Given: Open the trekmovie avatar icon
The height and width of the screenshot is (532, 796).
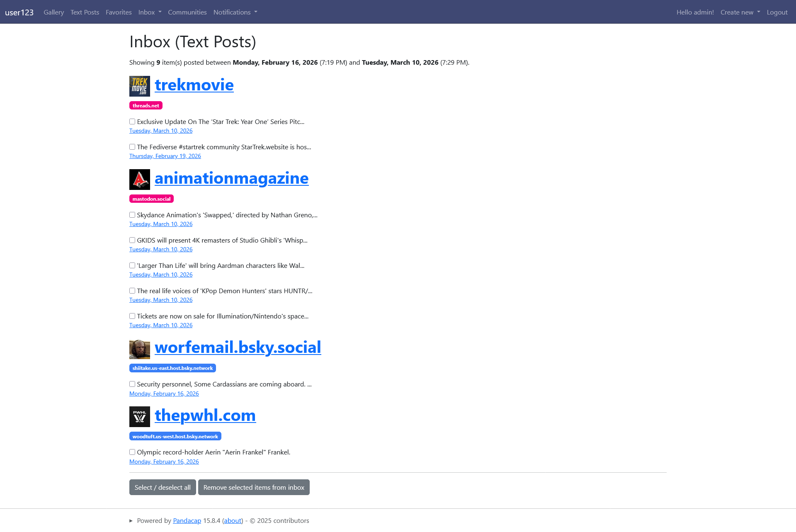Looking at the screenshot, I should (140, 86).
